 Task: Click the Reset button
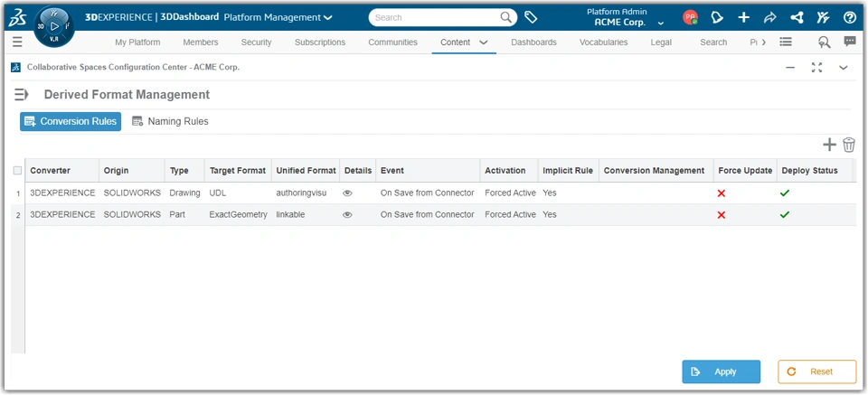click(817, 371)
